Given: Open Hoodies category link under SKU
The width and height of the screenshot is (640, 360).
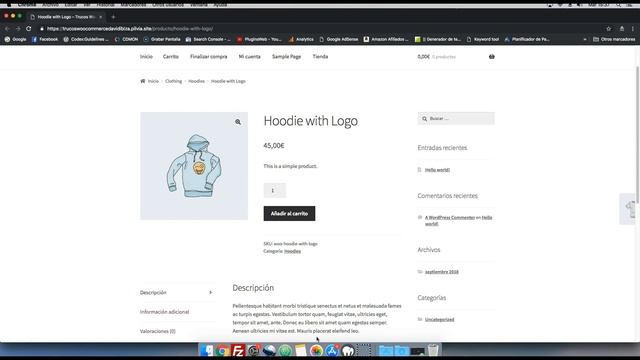Looking at the screenshot, I should coord(292,251).
